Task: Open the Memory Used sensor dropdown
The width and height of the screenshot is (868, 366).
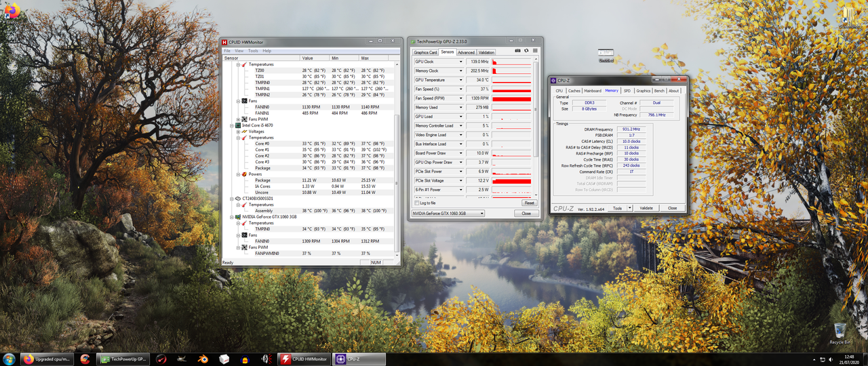Action: click(x=461, y=107)
